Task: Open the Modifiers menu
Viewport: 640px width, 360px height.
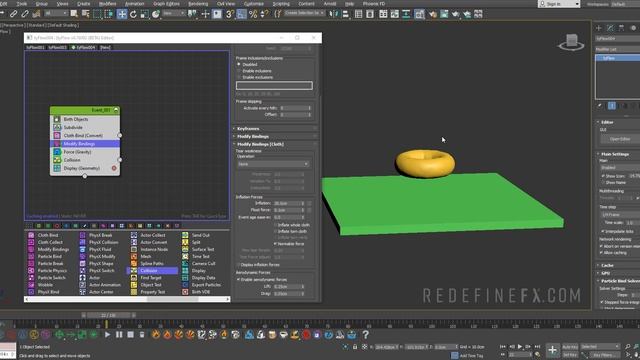Action: 107,4
